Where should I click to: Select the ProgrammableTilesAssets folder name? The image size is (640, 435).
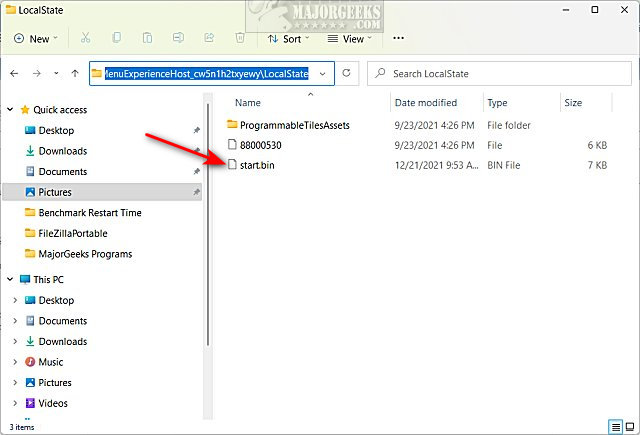coord(295,125)
